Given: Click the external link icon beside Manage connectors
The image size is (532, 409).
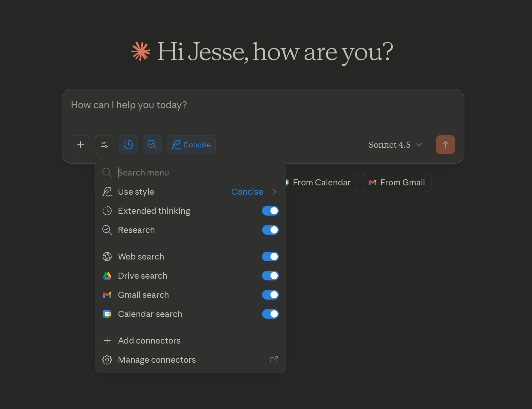Looking at the screenshot, I should tap(274, 360).
